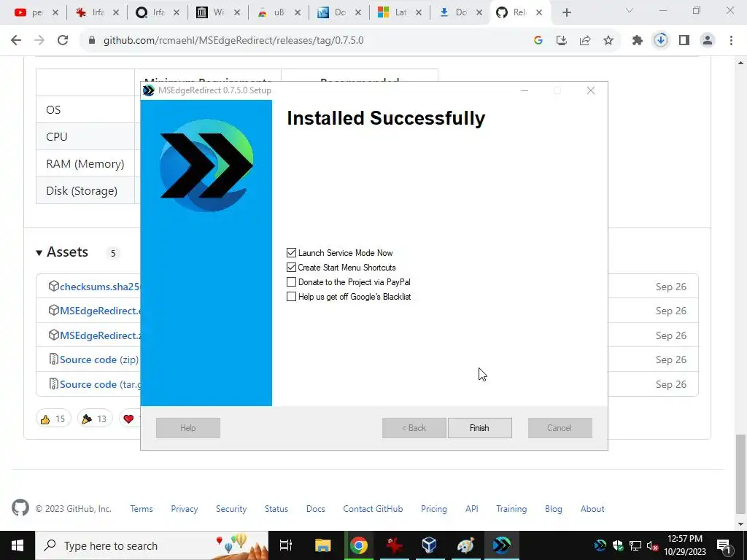Open the Extensions puzzle icon

[x=638, y=41]
